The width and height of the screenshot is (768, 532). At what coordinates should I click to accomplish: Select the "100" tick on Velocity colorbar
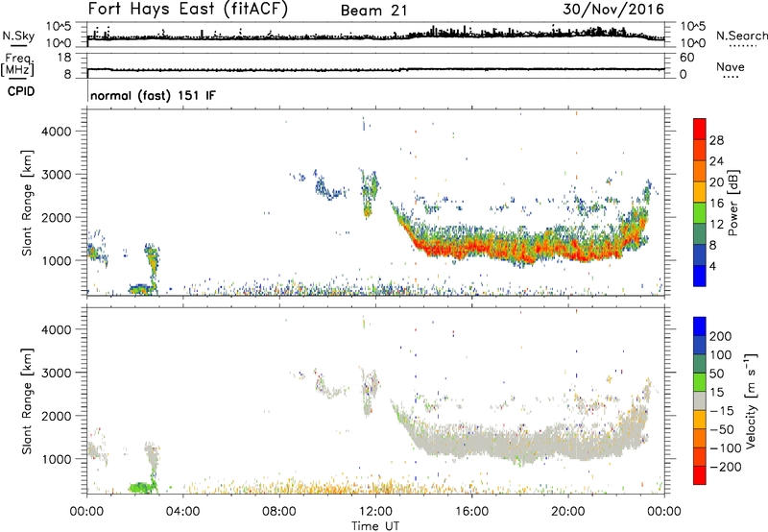pyautogui.click(x=721, y=354)
